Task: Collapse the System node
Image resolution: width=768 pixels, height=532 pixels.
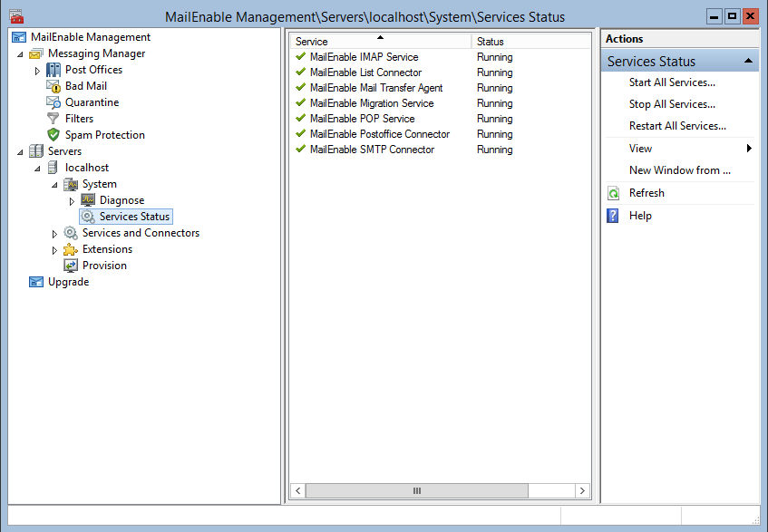Action: point(54,185)
